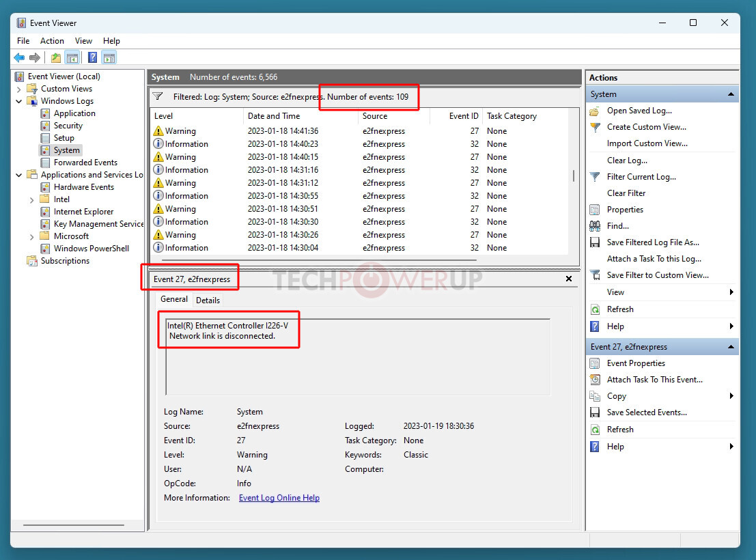Viewport: 756px width, 560px height.
Task: Open the Event Log Online Help link
Action: click(x=279, y=498)
